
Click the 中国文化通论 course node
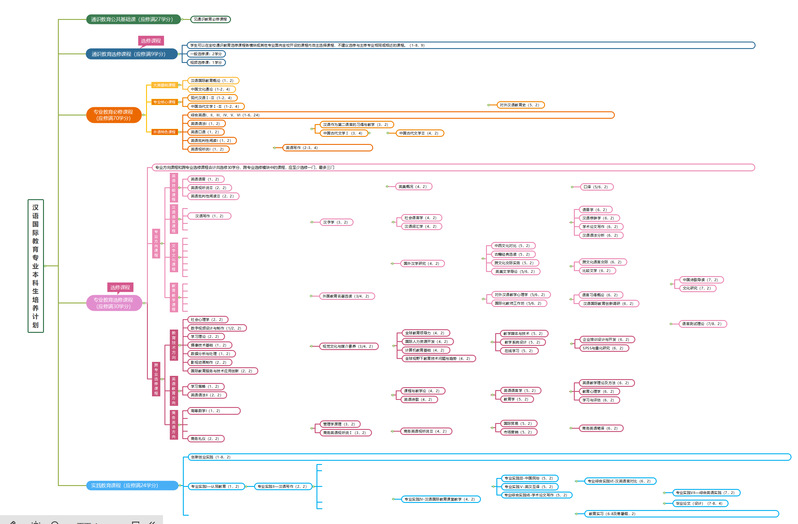(x=211, y=88)
